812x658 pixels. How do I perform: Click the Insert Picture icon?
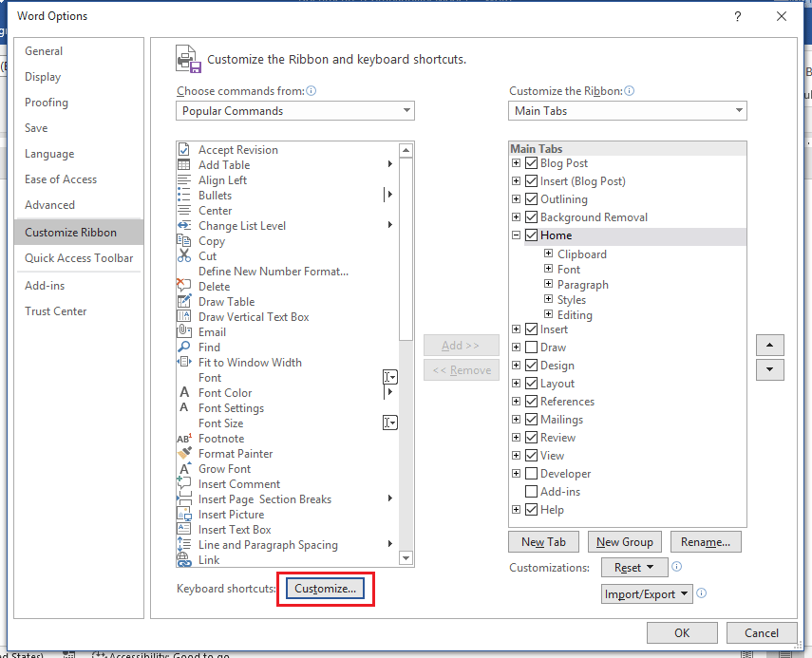point(184,514)
